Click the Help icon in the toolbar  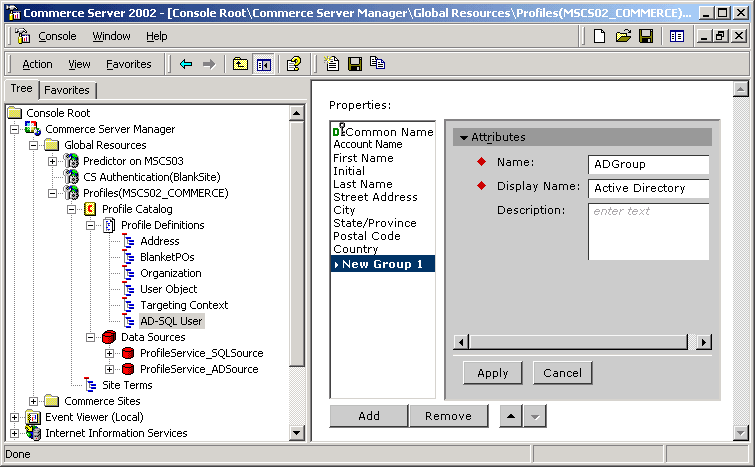point(294,64)
